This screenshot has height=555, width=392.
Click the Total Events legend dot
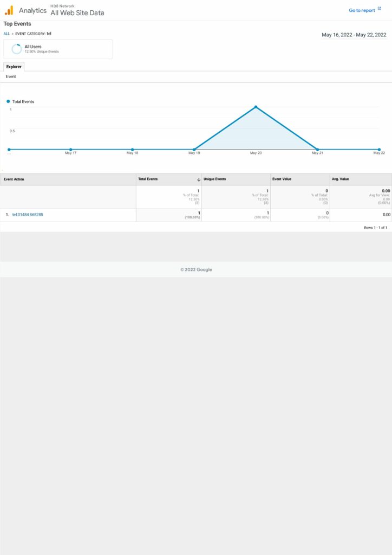(x=8, y=101)
